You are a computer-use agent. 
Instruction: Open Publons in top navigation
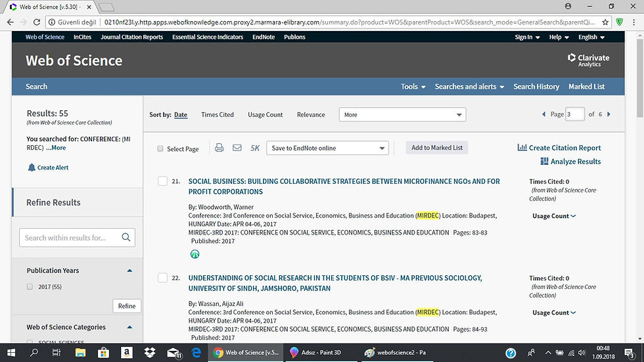(294, 37)
